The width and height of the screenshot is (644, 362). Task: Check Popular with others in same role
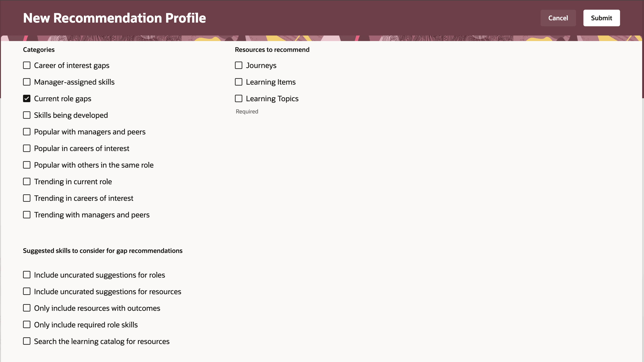click(x=27, y=165)
